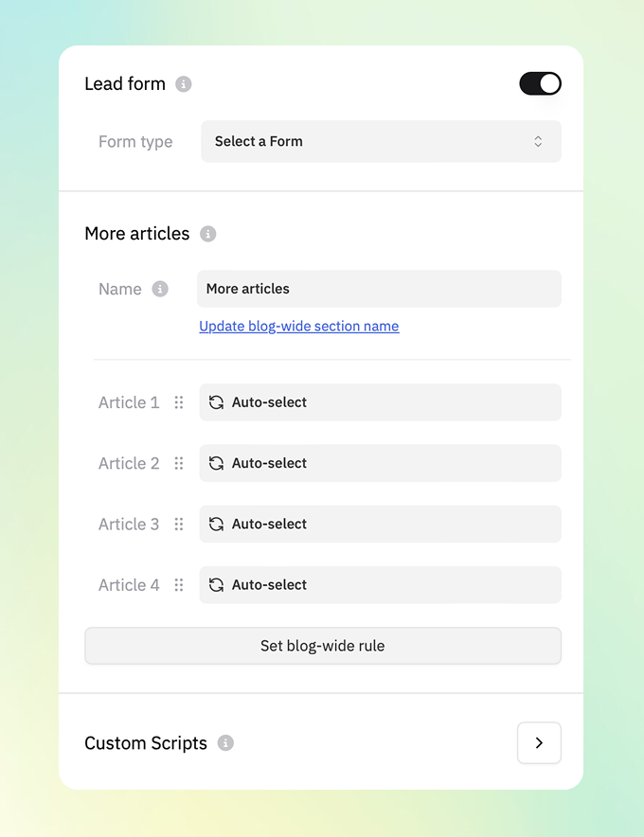Click the Article 2 drag handle

click(x=179, y=463)
